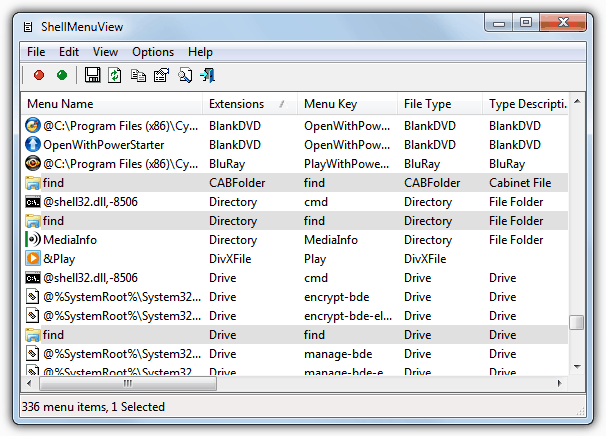
Task: Click the CABFolder file type cell
Action: pyautogui.click(x=432, y=182)
